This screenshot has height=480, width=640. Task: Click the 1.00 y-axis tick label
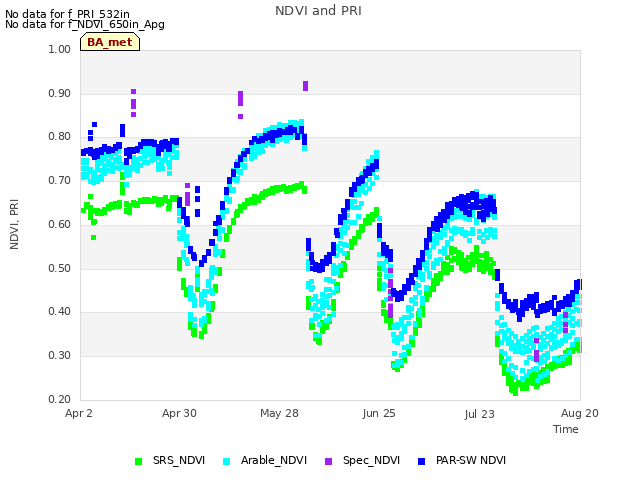[x=60, y=49]
